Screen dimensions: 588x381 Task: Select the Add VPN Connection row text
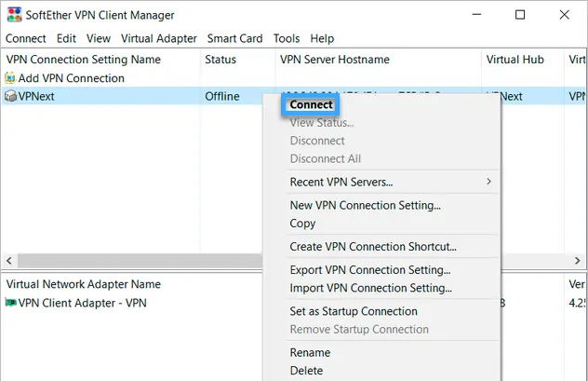pos(72,78)
